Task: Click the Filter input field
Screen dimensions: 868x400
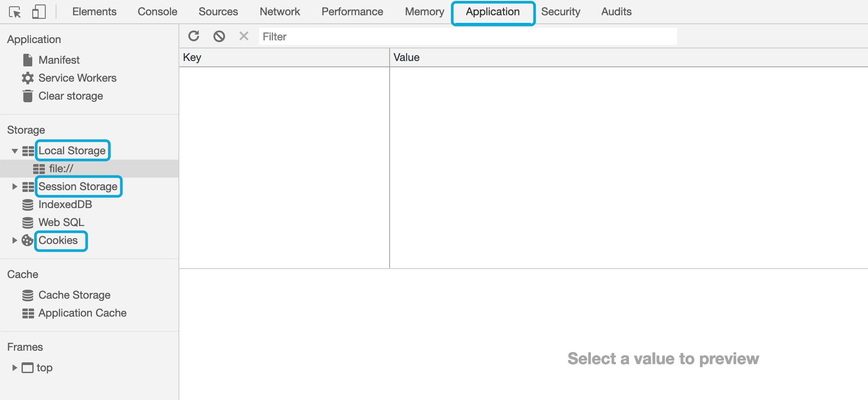Action: pyautogui.click(x=468, y=36)
